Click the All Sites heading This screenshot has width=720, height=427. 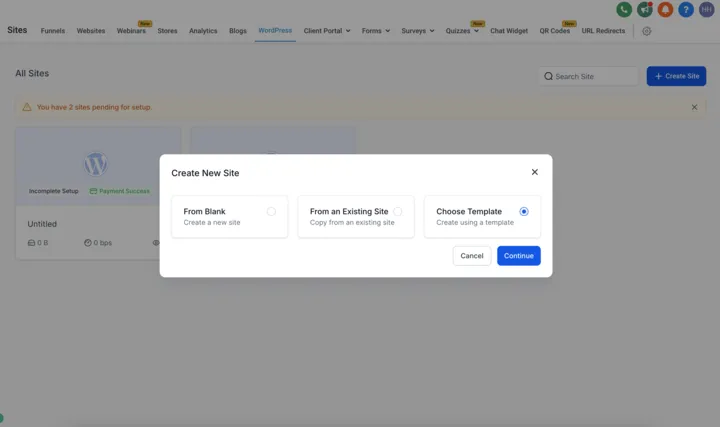point(32,73)
